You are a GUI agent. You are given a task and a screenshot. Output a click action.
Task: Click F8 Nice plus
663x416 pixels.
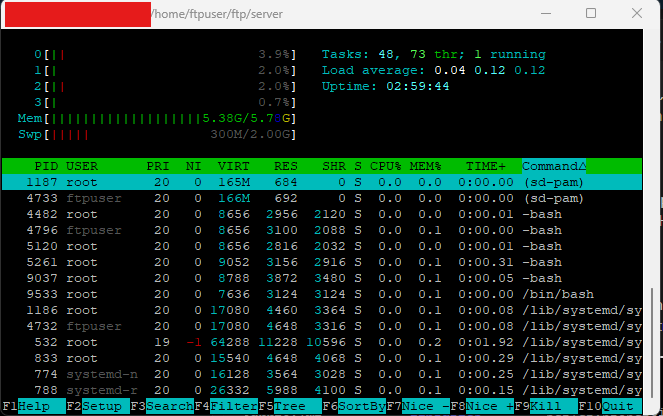(x=482, y=406)
